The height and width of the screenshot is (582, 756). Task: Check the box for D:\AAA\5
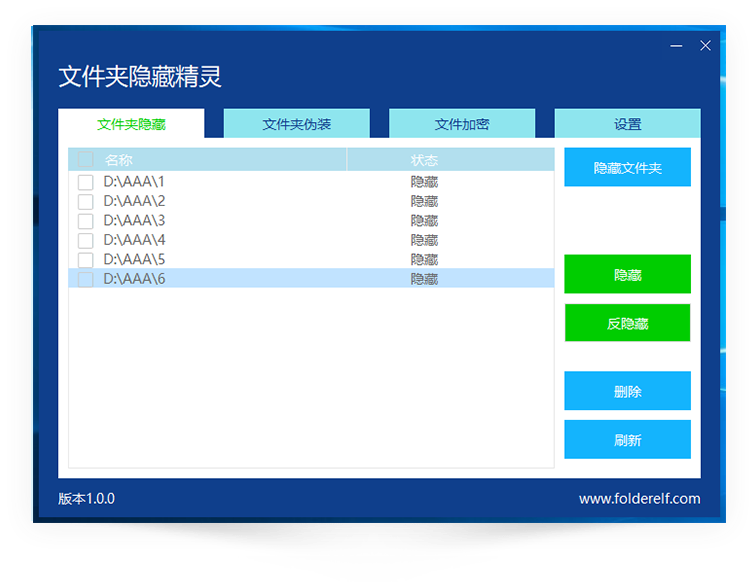[x=86, y=259]
